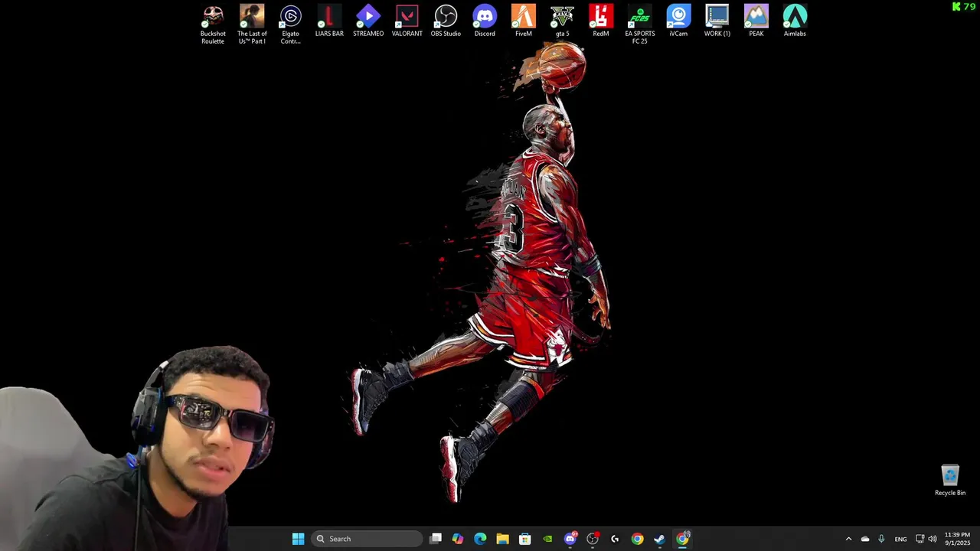Open OBS Studio from the taskbar

point(593,539)
